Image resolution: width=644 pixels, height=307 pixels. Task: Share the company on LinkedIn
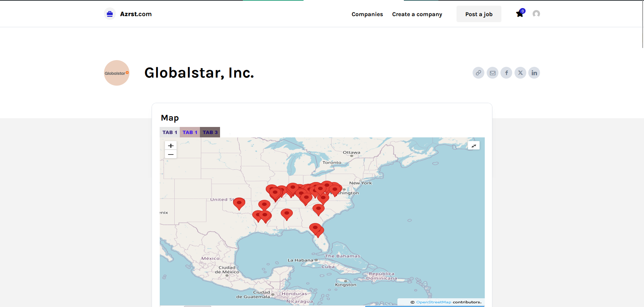click(x=534, y=73)
